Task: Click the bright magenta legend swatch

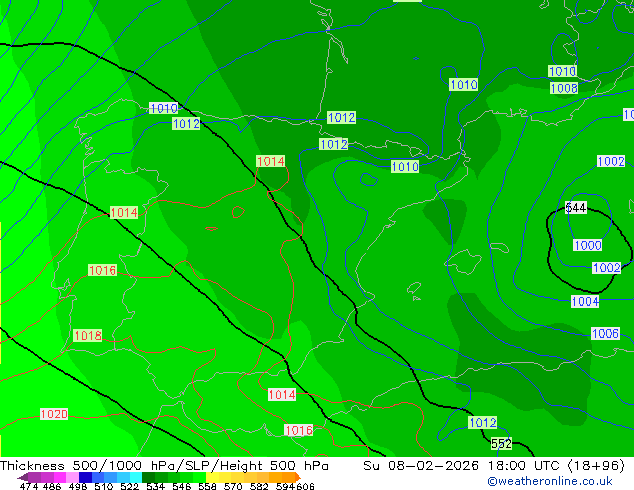Action: [60, 477]
